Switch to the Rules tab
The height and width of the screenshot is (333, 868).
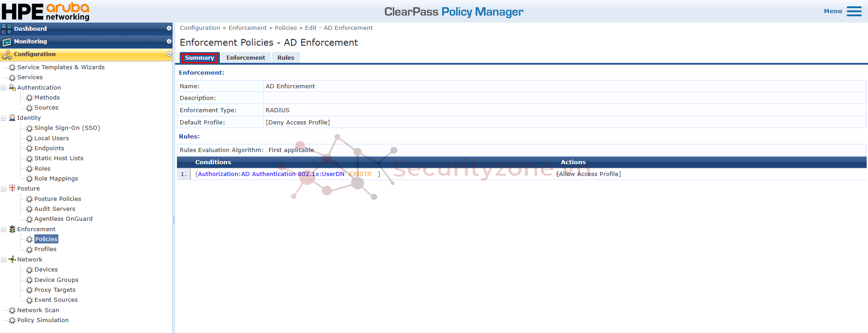[286, 58]
